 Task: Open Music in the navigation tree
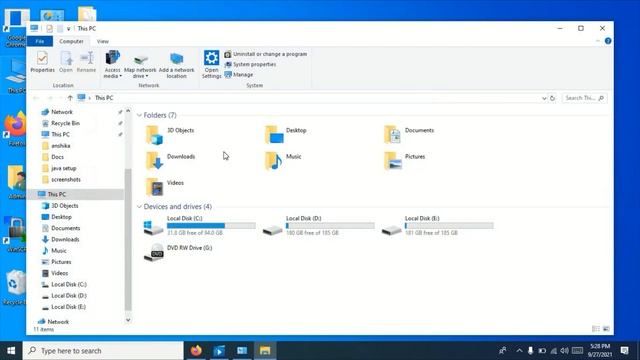[x=58, y=251]
